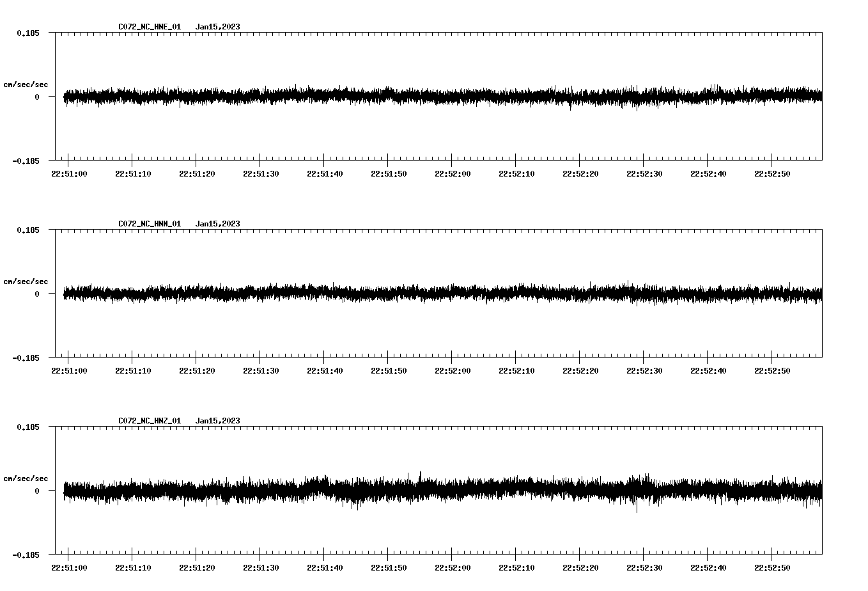Click the 22:52:00 time tick on HNN plot

(x=453, y=369)
